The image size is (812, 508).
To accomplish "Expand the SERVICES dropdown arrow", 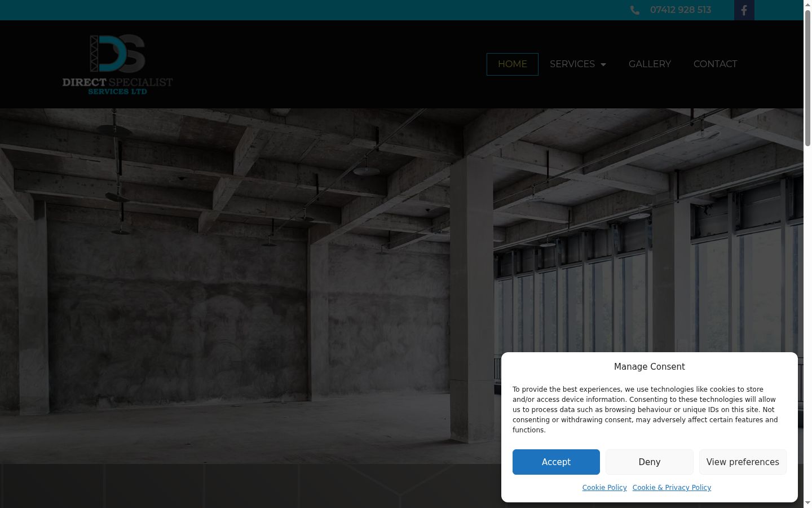I will pyautogui.click(x=603, y=65).
